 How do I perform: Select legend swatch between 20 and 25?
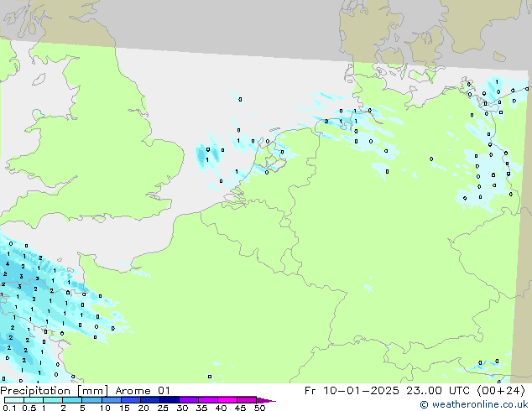tap(149, 400)
